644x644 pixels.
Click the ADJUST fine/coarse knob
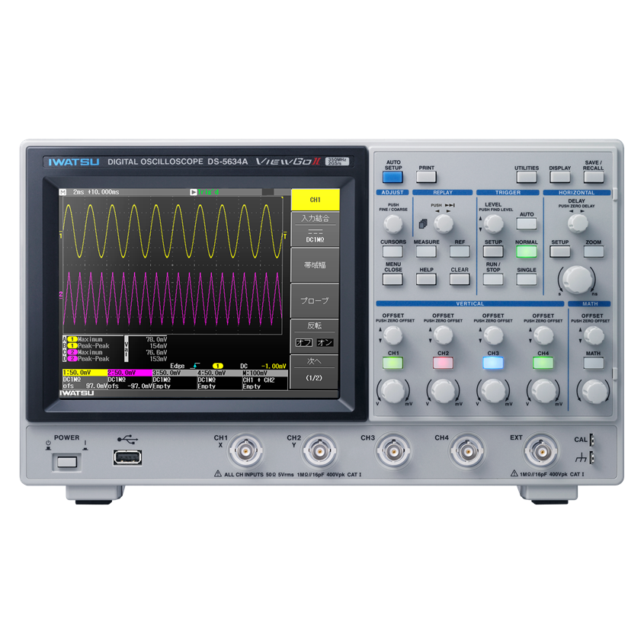(x=393, y=224)
